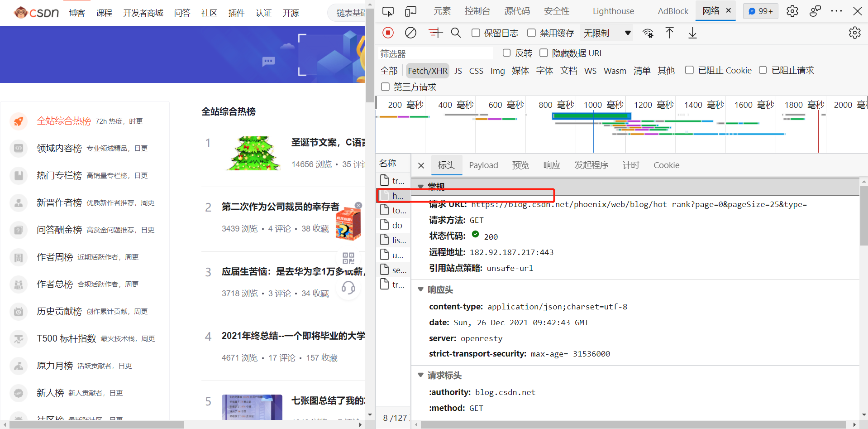This screenshot has height=429, width=868.
Task: Open the 问答 navigation link
Action: (x=182, y=13)
